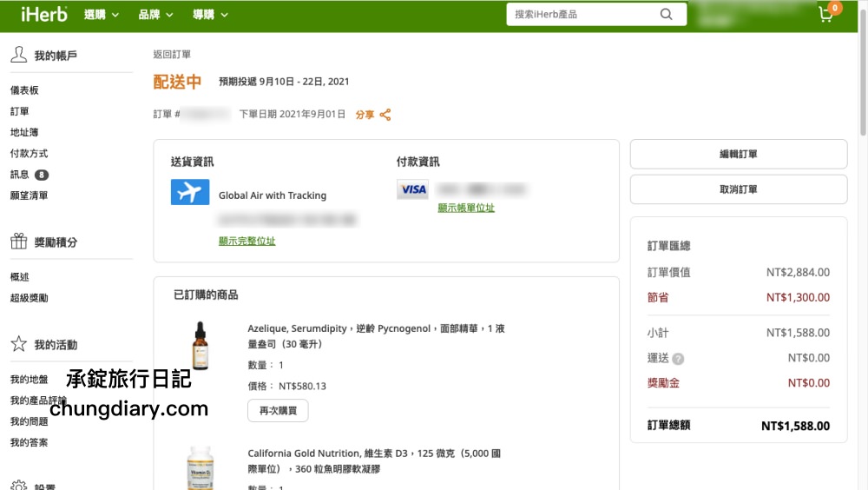The height and width of the screenshot is (490, 868).
Task: Click the share icon next to 分享
Action: (x=385, y=115)
